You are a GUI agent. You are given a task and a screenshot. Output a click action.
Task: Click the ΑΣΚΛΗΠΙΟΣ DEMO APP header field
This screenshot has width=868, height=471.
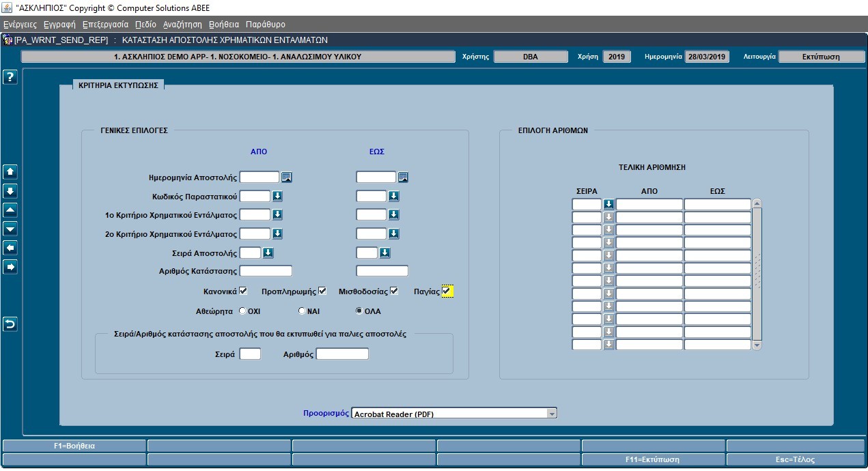(x=238, y=57)
